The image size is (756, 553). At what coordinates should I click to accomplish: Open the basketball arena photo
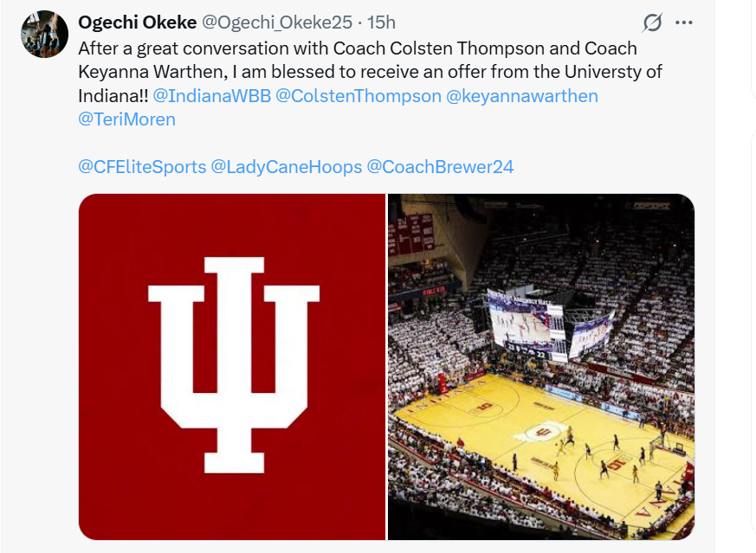pos(540,366)
